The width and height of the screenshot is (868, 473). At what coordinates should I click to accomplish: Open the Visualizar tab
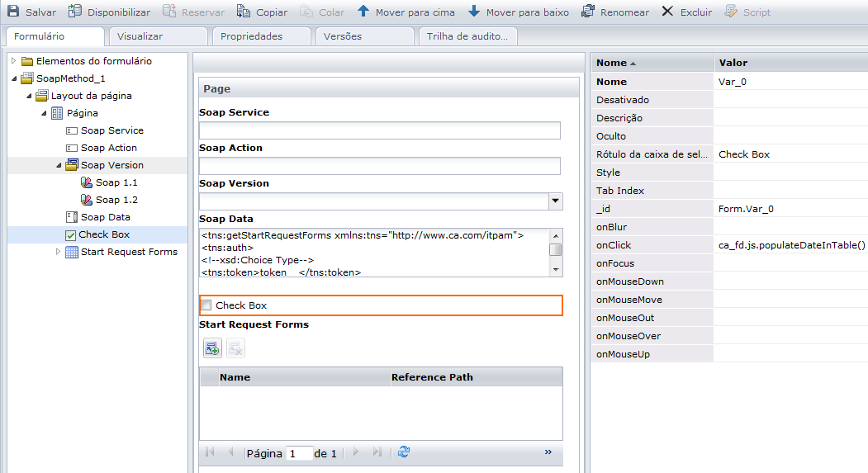coord(159,36)
